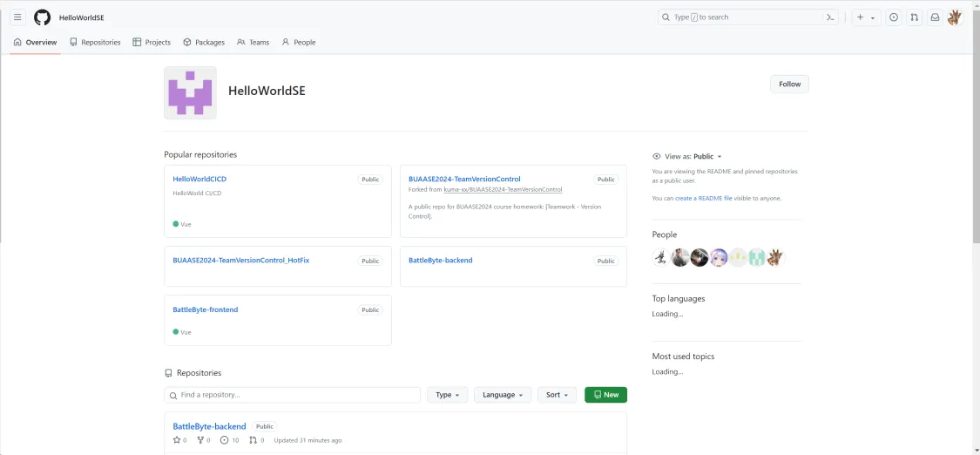Open the issues icon in header

893,17
